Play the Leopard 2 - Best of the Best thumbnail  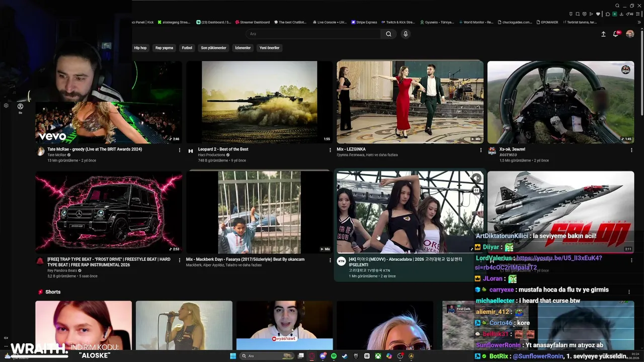[x=259, y=102]
